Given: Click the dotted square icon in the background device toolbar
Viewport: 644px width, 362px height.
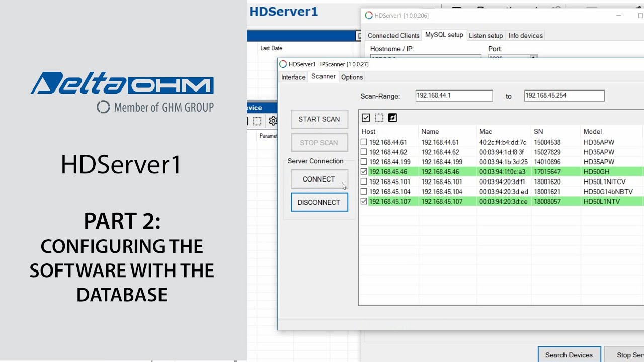Looking at the screenshot, I should point(257,121).
